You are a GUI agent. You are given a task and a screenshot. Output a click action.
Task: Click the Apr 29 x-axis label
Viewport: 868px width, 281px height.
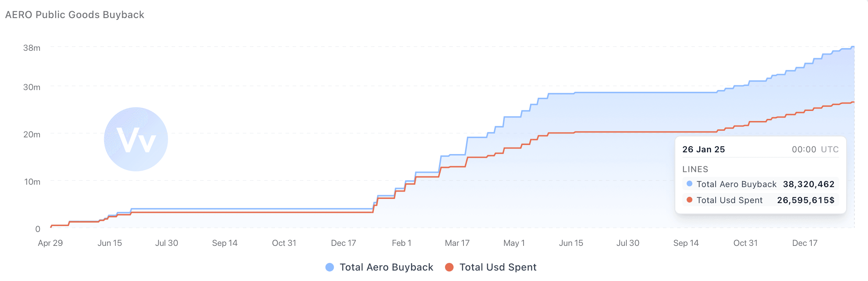tap(50, 243)
